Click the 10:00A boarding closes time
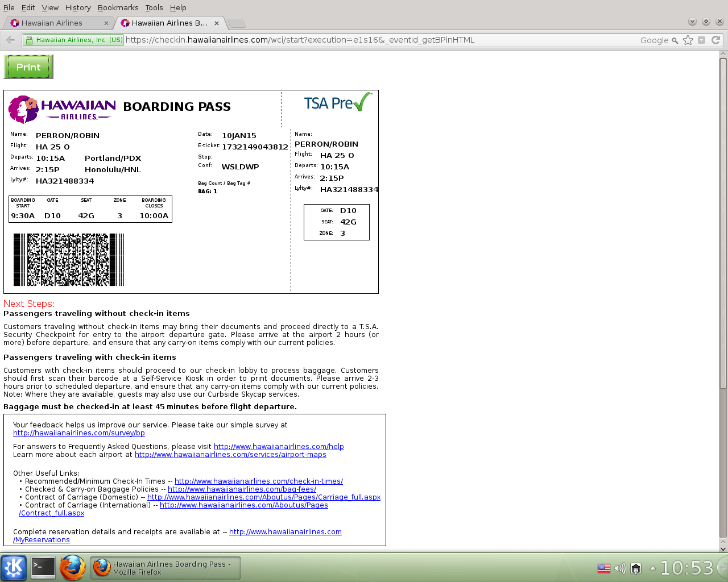This screenshot has height=582, width=728. click(154, 216)
